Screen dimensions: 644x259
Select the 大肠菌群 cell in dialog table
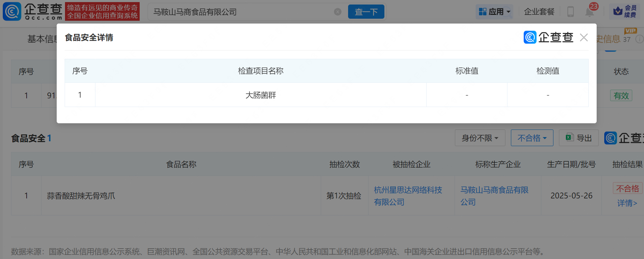261,95
